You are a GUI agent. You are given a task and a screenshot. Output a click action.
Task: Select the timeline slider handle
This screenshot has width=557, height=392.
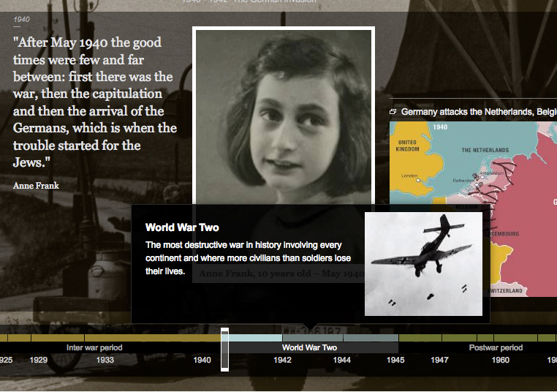coord(224,350)
